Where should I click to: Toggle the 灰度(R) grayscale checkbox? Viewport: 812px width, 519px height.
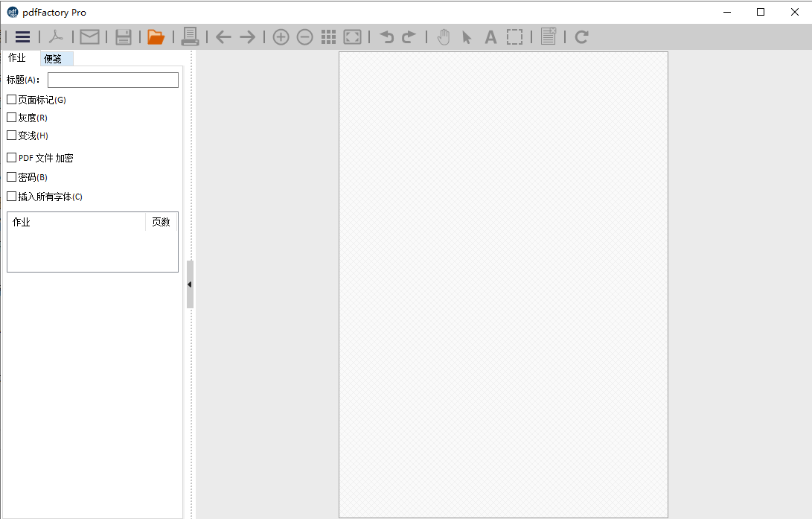click(x=12, y=118)
